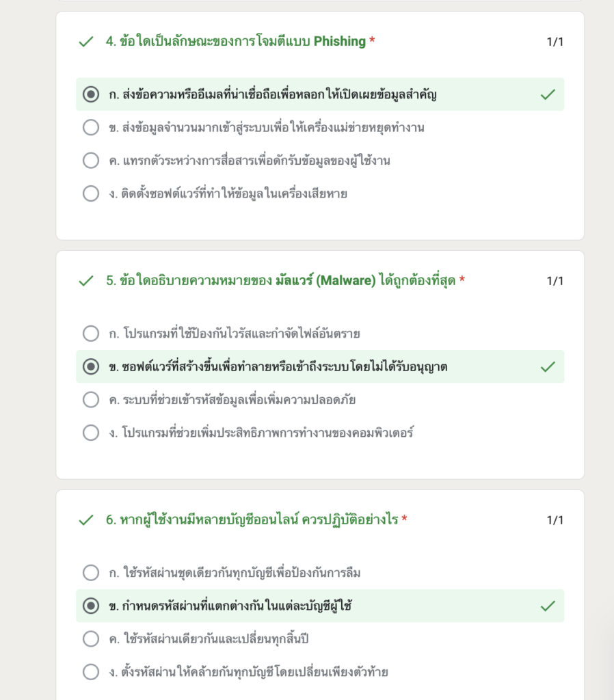The width and height of the screenshot is (614, 700).
Task: Select radio option ก in Malware question
Action: [x=91, y=334]
